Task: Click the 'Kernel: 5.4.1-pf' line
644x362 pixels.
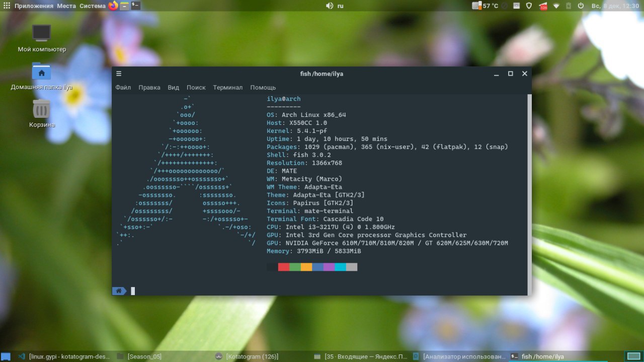Action: 297,131
